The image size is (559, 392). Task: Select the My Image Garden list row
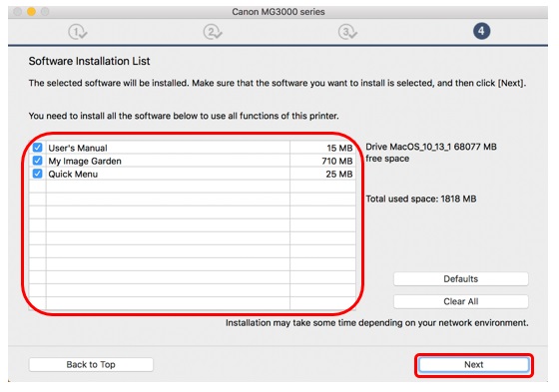[x=192, y=161]
